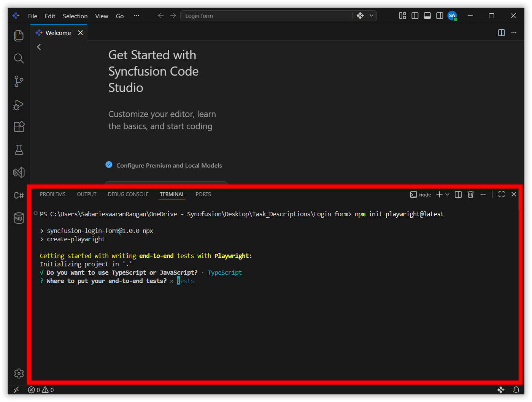Open the Manage gear settings
532x402 pixels.
19,374
